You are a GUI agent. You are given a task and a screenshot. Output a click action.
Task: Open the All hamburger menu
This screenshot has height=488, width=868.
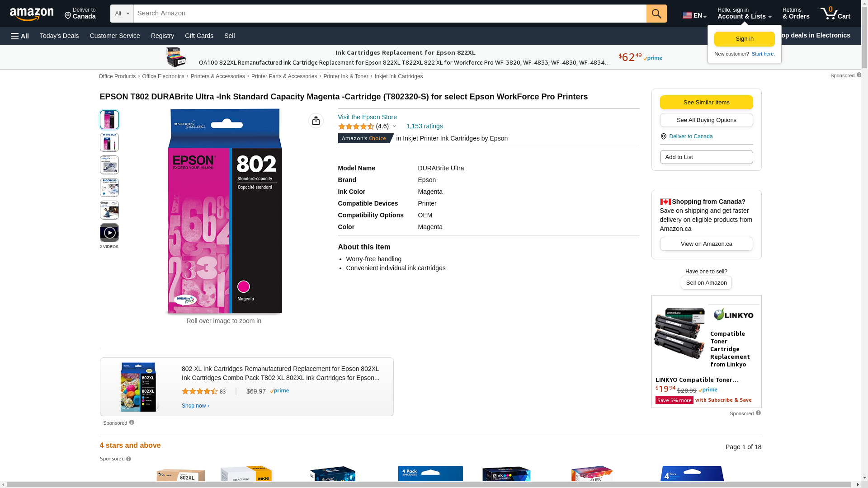pyautogui.click(x=20, y=36)
